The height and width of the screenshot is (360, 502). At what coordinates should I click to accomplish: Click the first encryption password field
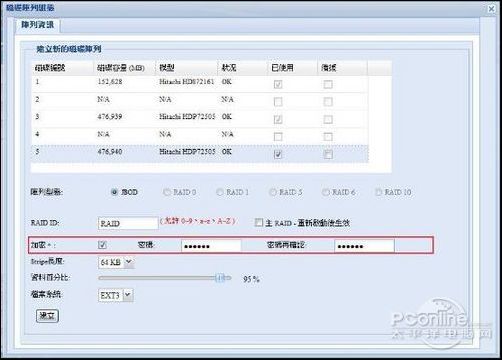tap(211, 246)
